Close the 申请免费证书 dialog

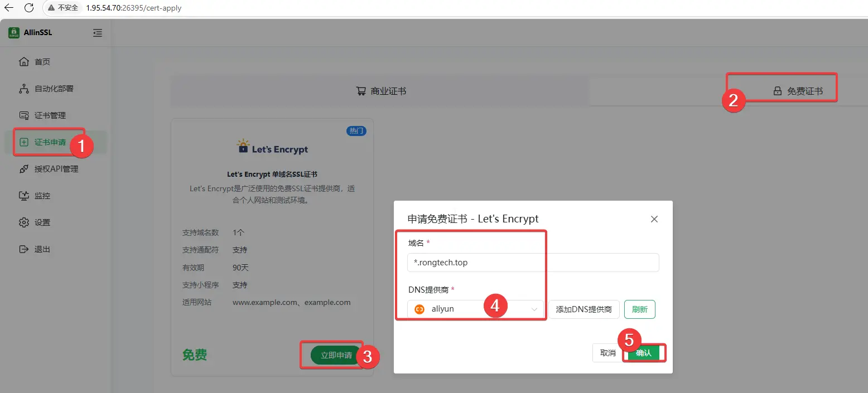(654, 219)
